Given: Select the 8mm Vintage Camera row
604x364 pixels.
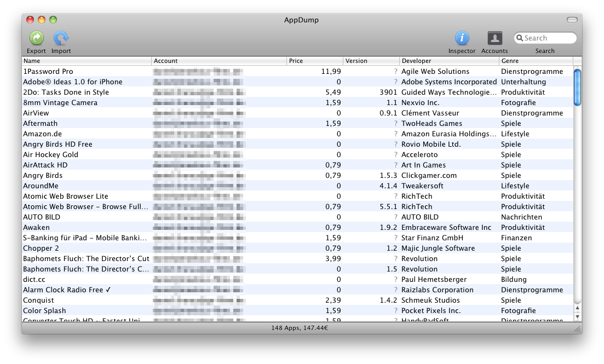Looking at the screenshot, I should point(297,102).
